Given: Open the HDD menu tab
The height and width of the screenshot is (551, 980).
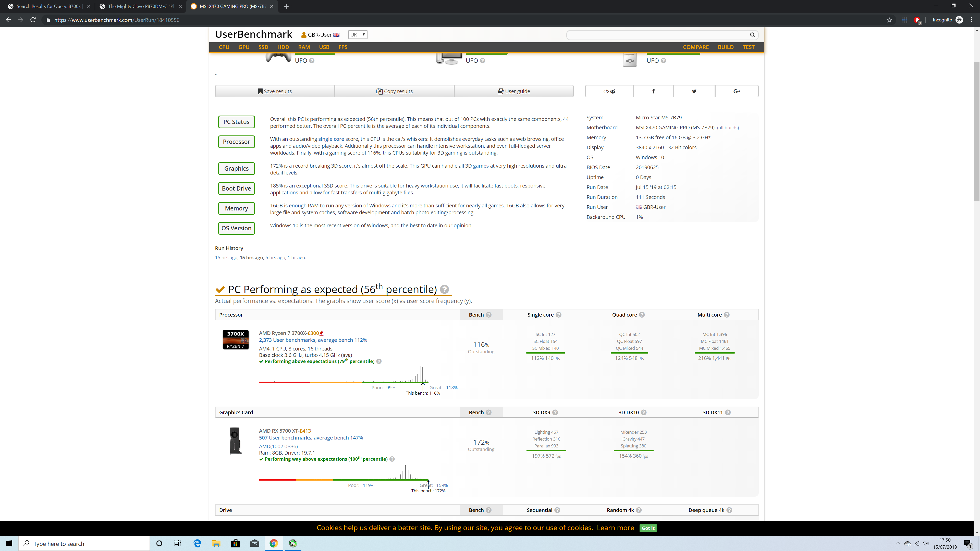Looking at the screenshot, I should pyautogui.click(x=283, y=47).
